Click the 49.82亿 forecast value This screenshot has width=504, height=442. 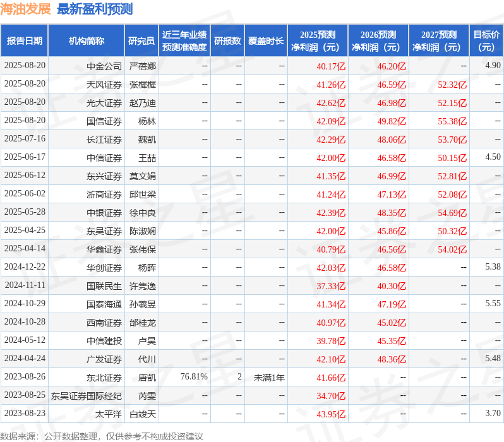[x=392, y=121]
